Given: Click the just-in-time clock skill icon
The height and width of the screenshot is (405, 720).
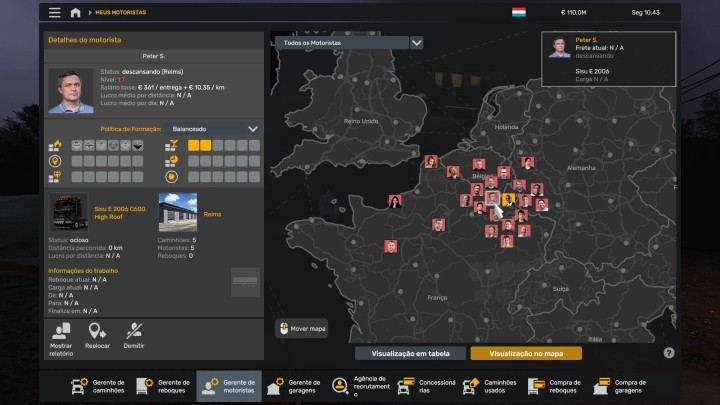Looking at the screenshot, I should coord(171,161).
